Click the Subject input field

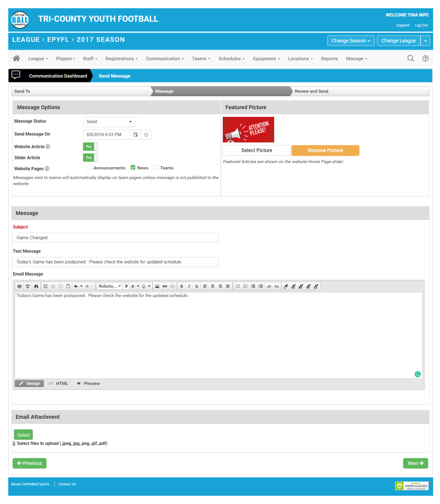point(115,238)
